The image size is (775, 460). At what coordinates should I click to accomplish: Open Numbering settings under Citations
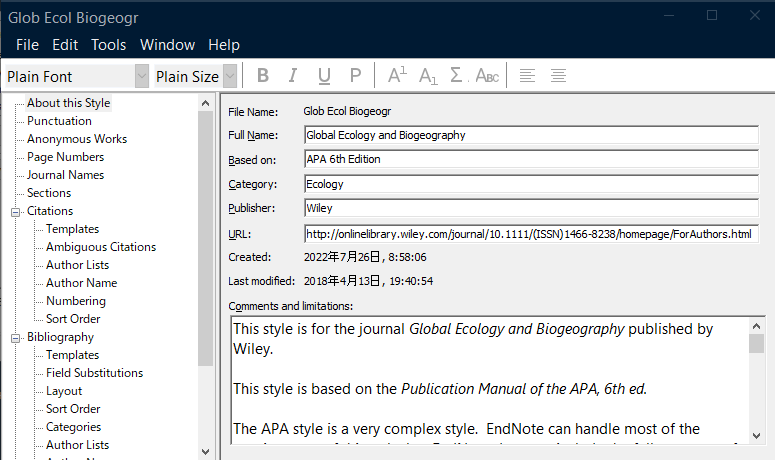point(76,301)
